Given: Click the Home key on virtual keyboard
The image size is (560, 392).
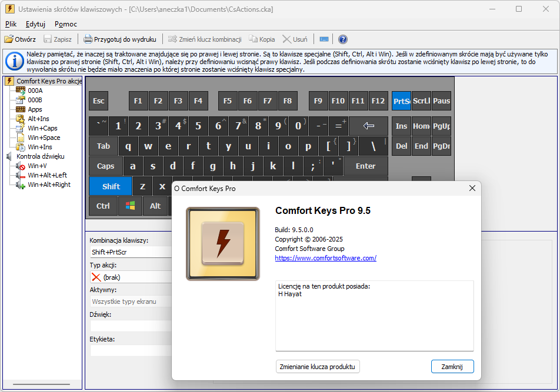Looking at the screenshot, I should 421,126.
